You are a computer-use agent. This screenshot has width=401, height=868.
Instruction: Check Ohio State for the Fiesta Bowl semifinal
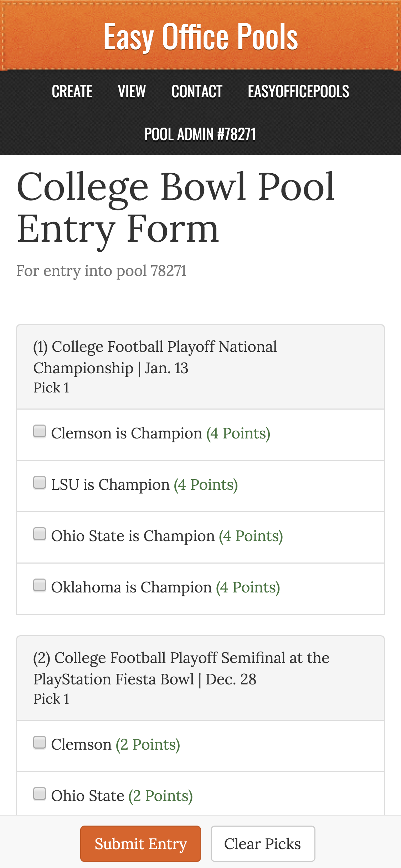pos(39,794)
